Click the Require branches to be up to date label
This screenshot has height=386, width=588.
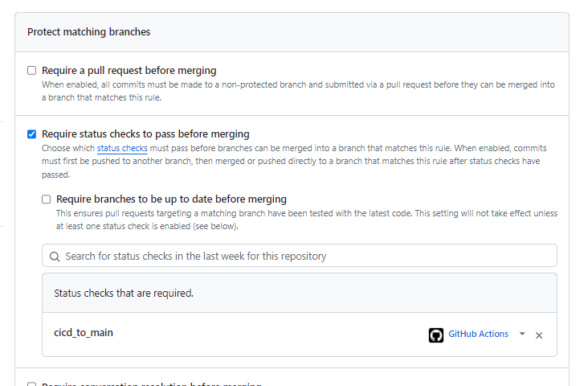tap(171, 199)
